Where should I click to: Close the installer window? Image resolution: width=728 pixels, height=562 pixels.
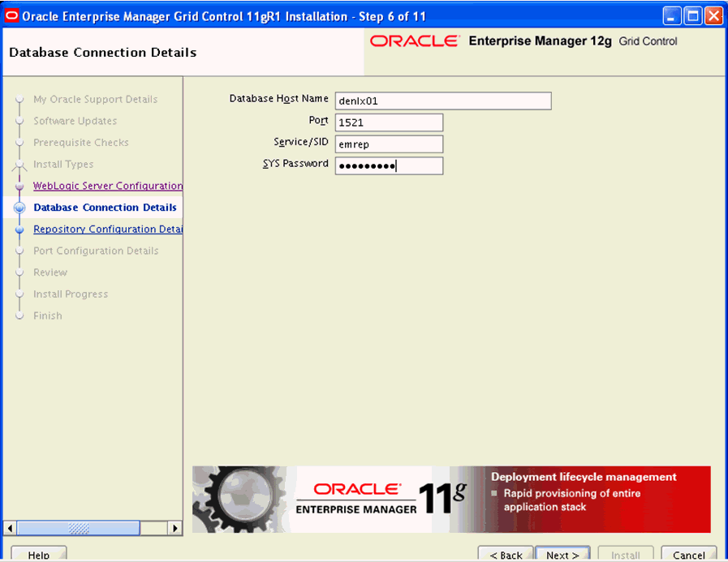click(x=713, y=16)
